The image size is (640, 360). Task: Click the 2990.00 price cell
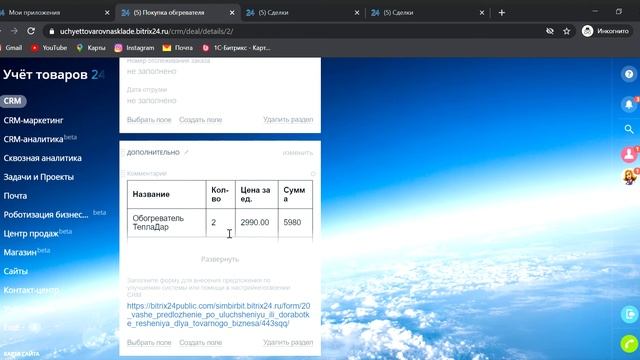tap(257, 222)
